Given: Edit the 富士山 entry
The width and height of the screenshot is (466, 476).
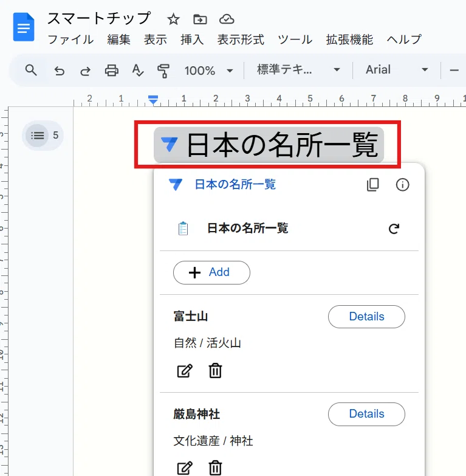Looking at the screenshot, I should point(185,371).
